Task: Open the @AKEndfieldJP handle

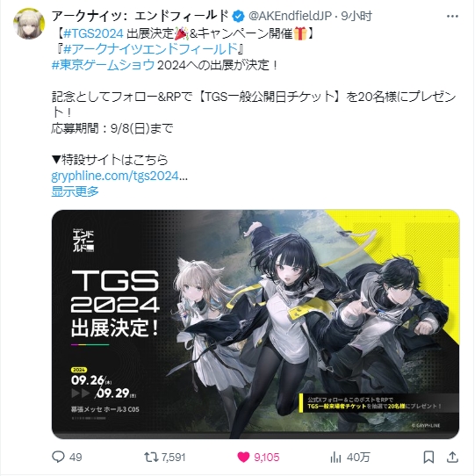Action: [290, 16]
